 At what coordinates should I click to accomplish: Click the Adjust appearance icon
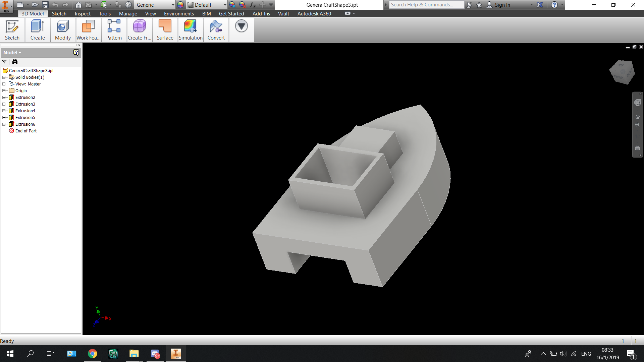click(232, 5)
